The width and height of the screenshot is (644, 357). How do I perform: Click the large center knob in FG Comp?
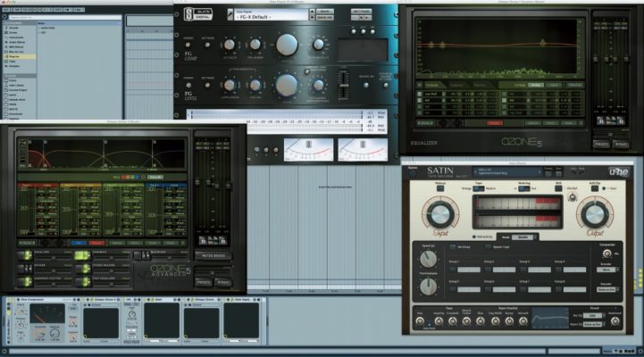[x=287, y=45]
